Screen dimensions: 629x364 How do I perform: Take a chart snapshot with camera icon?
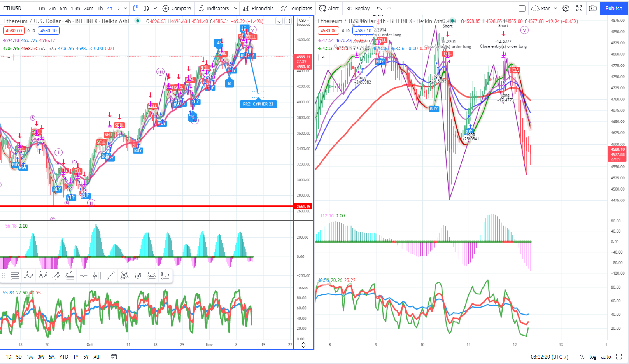pos(593,8)
